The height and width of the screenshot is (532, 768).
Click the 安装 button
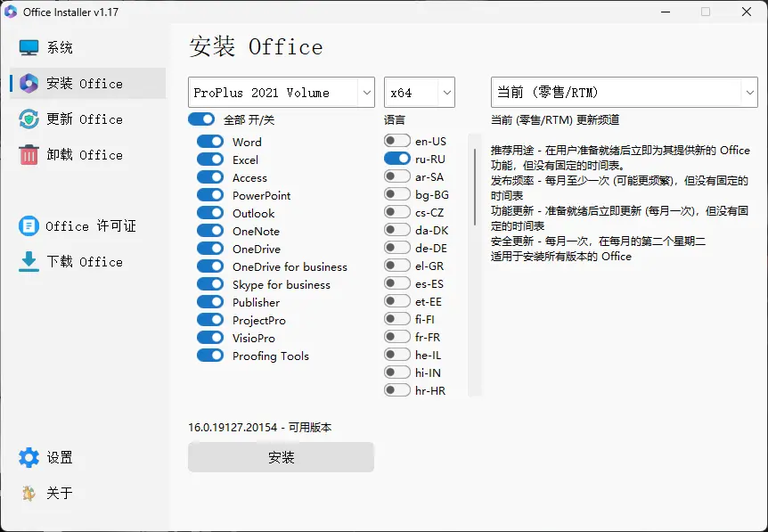[x=282, y=457]
